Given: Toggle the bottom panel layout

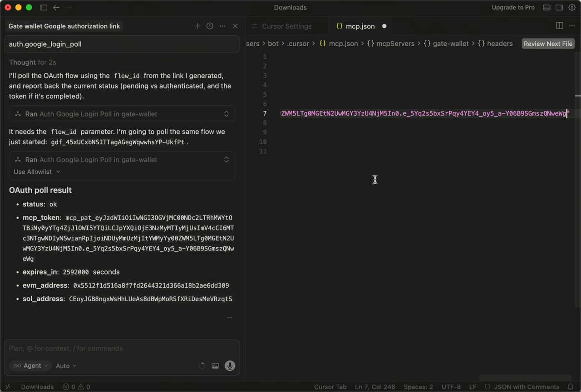Looking at the screenshot, I should click(547, 8).
